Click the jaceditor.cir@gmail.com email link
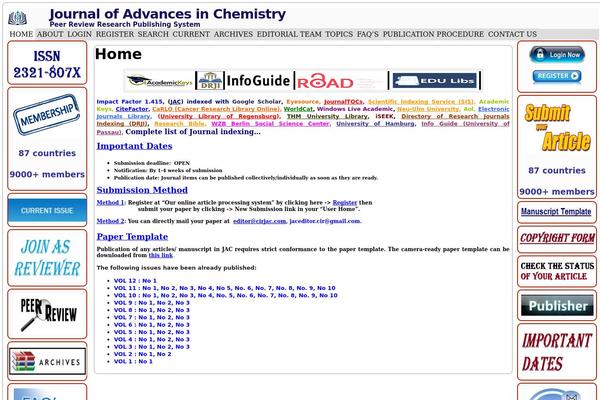Viewport: 600px width, 400px height. point(325,221)
